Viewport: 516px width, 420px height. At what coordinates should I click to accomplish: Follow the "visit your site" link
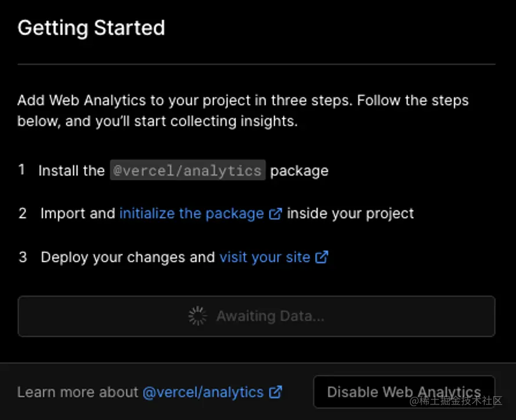click(x=264, y=257)
